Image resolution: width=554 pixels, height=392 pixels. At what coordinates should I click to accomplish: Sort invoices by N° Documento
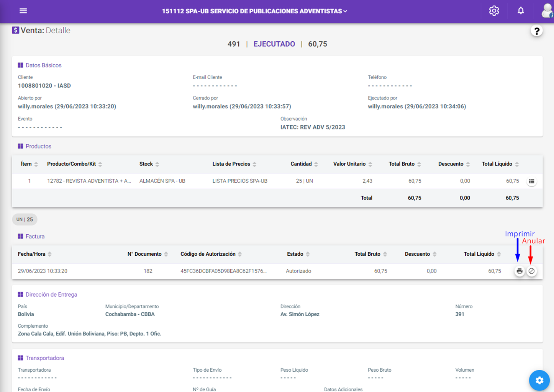pyautogui.click(x=148, y=254)
